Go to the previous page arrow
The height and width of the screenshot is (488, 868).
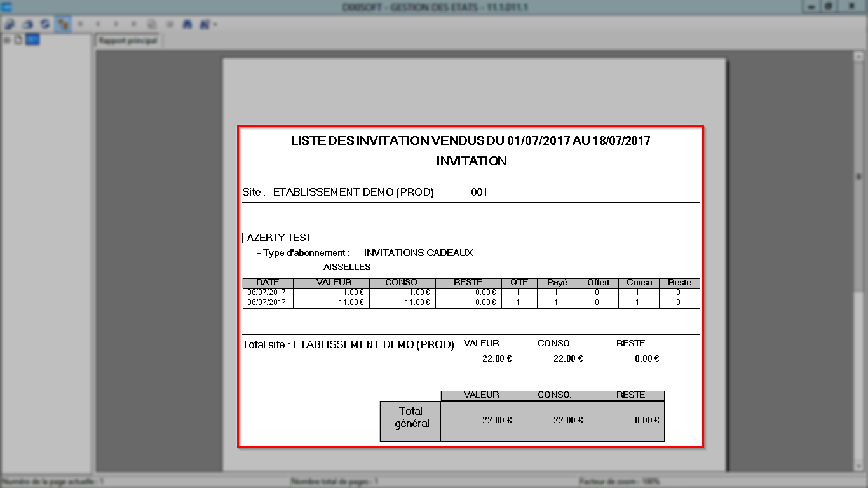point(98,24)
